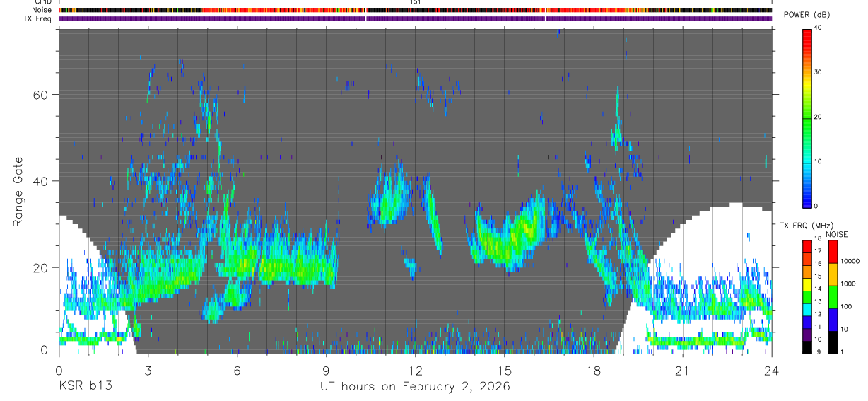Viewport: 868px width, 401px height.
Task: Click the Noise color strip above plot
Action: tap(416, 10)
